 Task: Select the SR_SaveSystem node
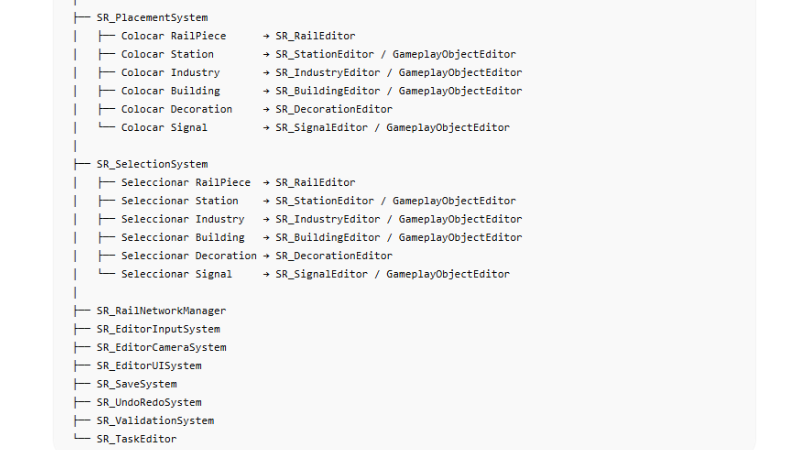137,384
